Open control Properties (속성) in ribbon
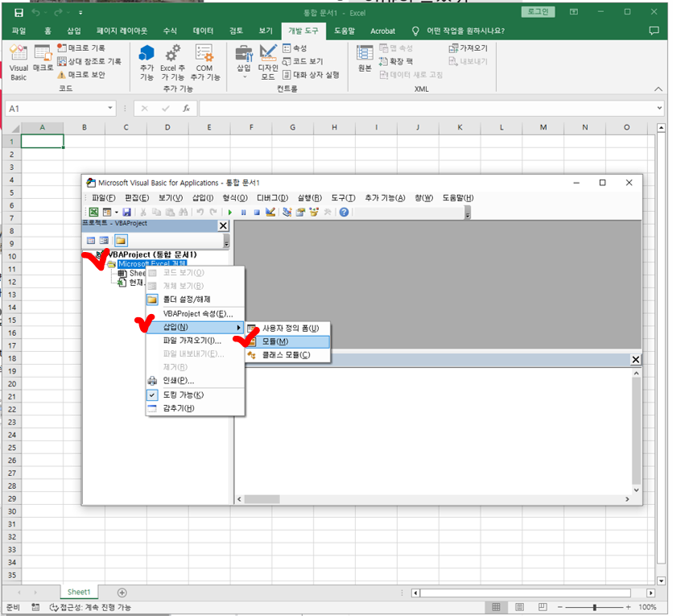The width and height of the screenshot is (673, 616). click(295, 48)
